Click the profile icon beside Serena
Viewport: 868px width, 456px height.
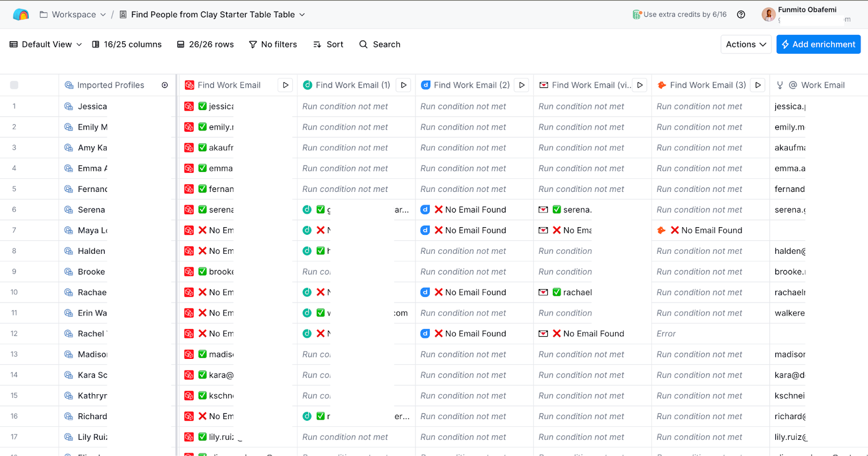coord(69,210)
